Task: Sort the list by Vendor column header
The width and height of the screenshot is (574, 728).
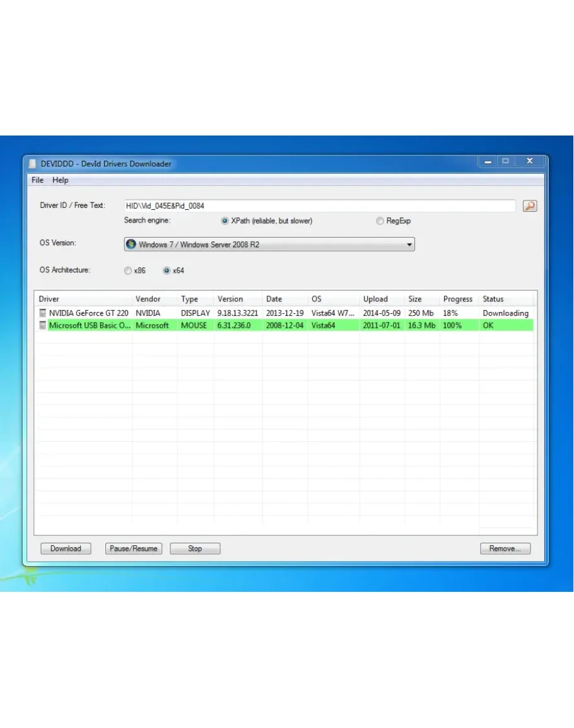Action: click(x=148, y=299)
